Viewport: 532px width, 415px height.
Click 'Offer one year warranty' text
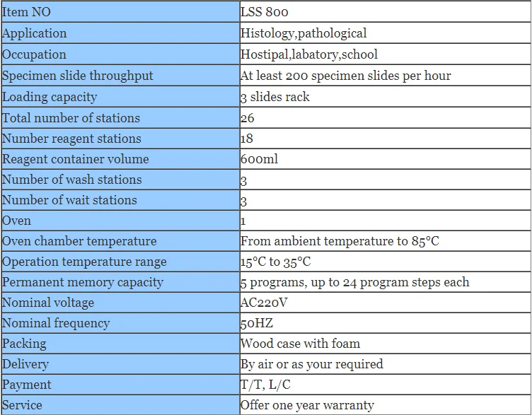tap(307, 405)
